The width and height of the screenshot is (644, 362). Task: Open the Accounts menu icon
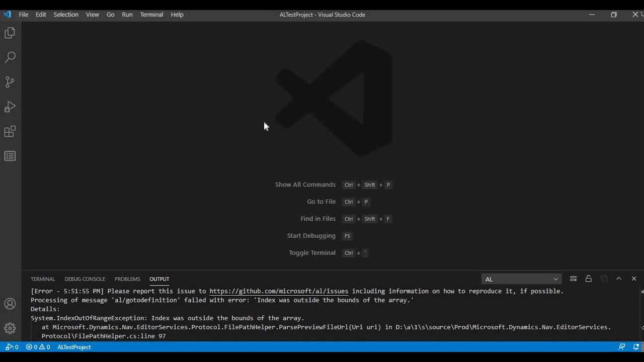coord(10,304)
